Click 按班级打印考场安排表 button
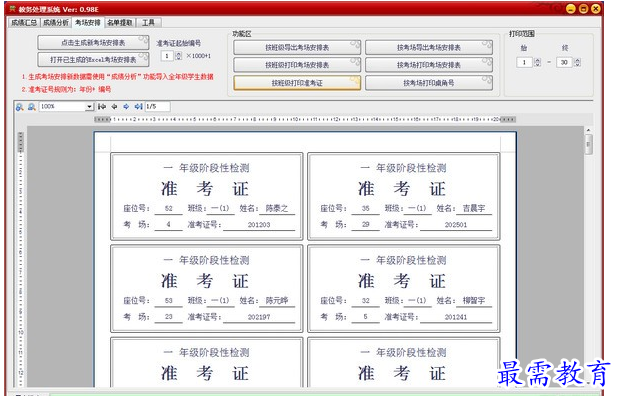Viewport: 619px width, 405px height. coord(297,65)
